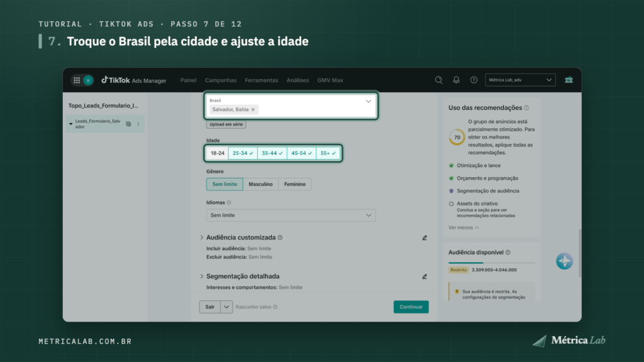Choose Masculino gender
The width and height of the screenshot is (644, 362).
260,184
